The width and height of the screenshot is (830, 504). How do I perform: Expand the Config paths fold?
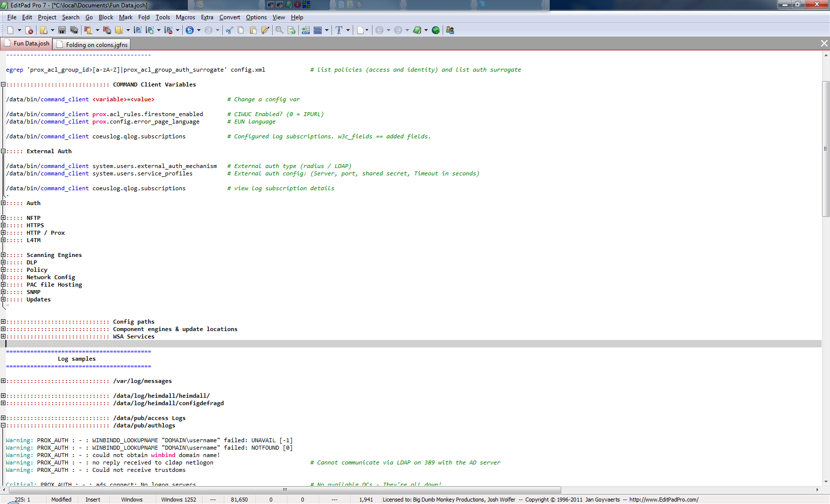point(3,322)
